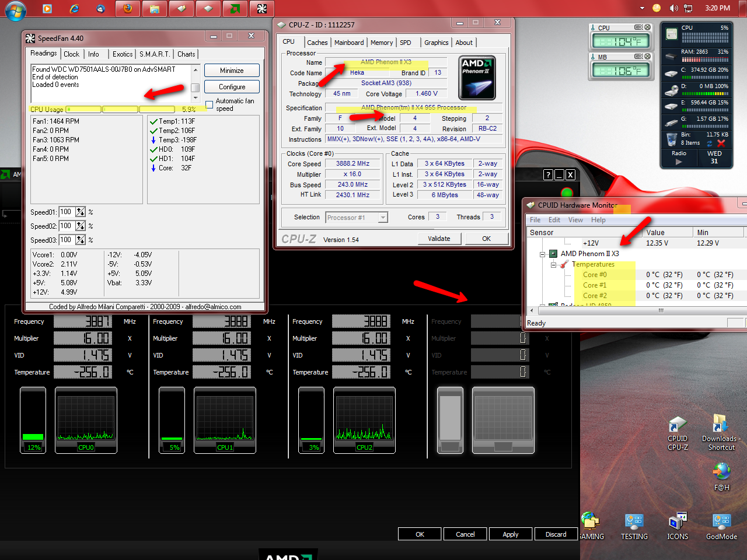Collapse the AMD Phenom II X3 tree node
The image size is (747, 560).
542,254
